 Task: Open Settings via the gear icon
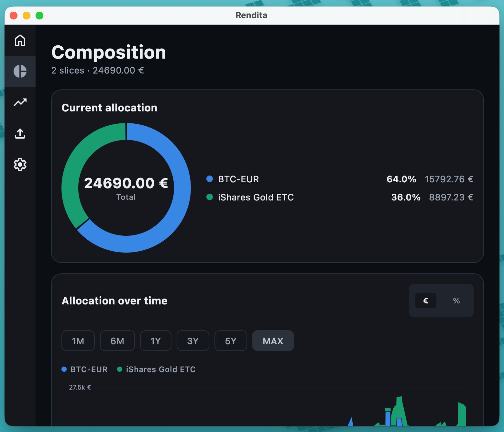tap(20, 165)
